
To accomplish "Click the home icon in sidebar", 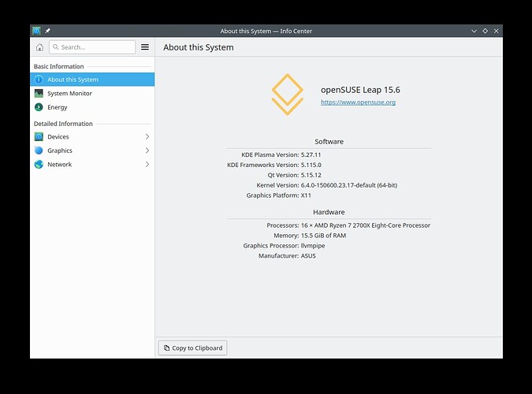I will coord(39,47).
